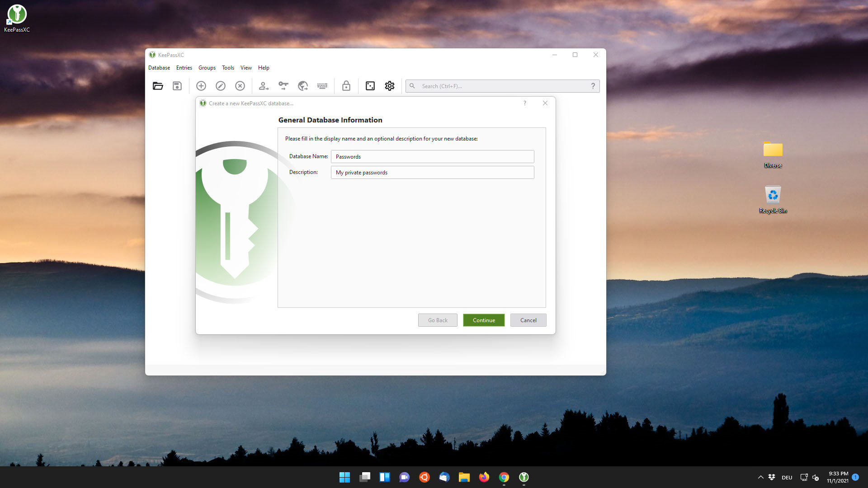Select the Diverse folder on desktop

click(x=773, y=154)
